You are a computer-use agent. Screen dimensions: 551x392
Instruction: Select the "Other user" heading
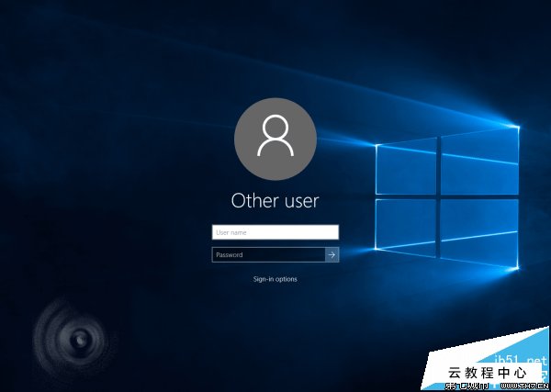275,200
